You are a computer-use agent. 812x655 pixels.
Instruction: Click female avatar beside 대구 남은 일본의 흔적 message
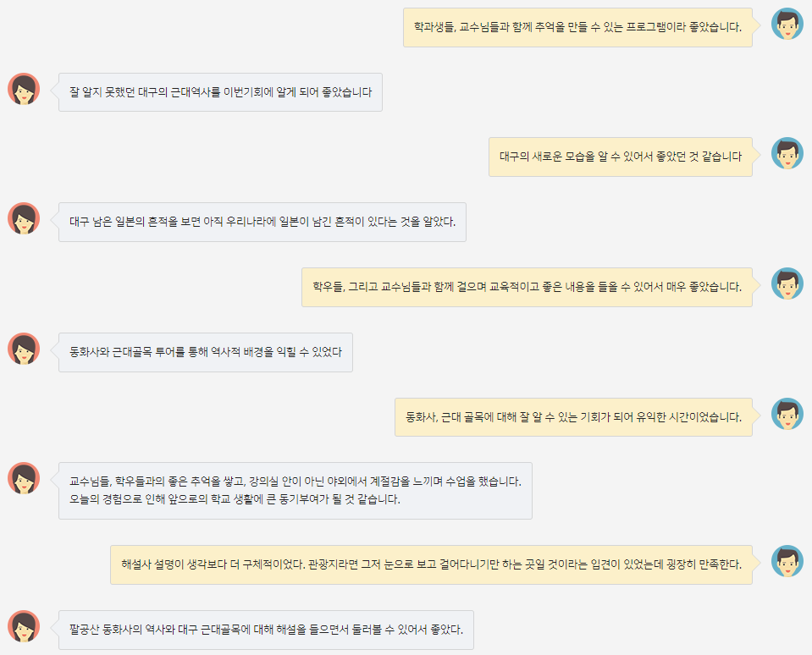tap(24, 218)
